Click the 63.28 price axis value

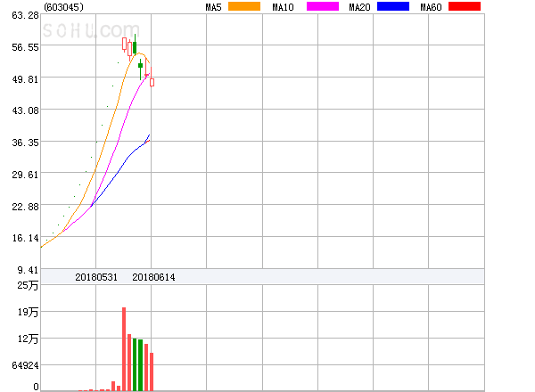(x=25, y=15)
